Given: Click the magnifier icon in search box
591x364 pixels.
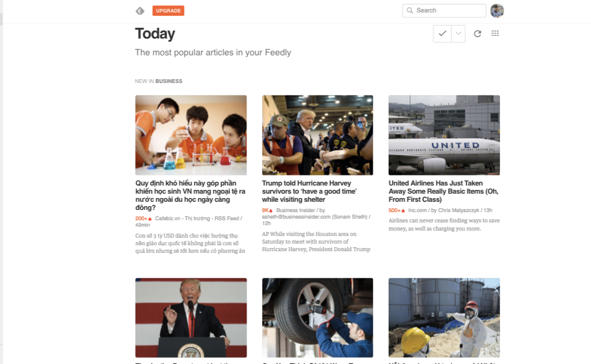Looking at the screenshot, I should pyautogui.click(x=410, y=10).
